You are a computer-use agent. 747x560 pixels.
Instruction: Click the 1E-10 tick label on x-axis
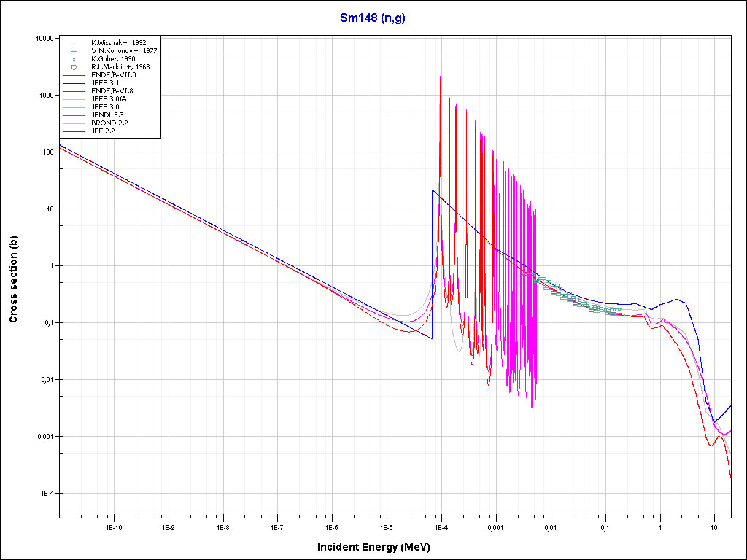click(x=113, y=526)
